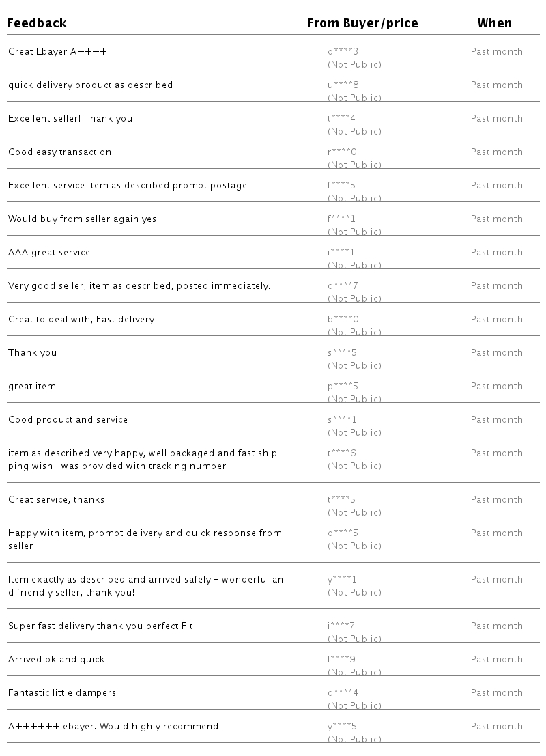Click buyer t****4 username
This screenshot has width=546, height=756.
point(341,118)
